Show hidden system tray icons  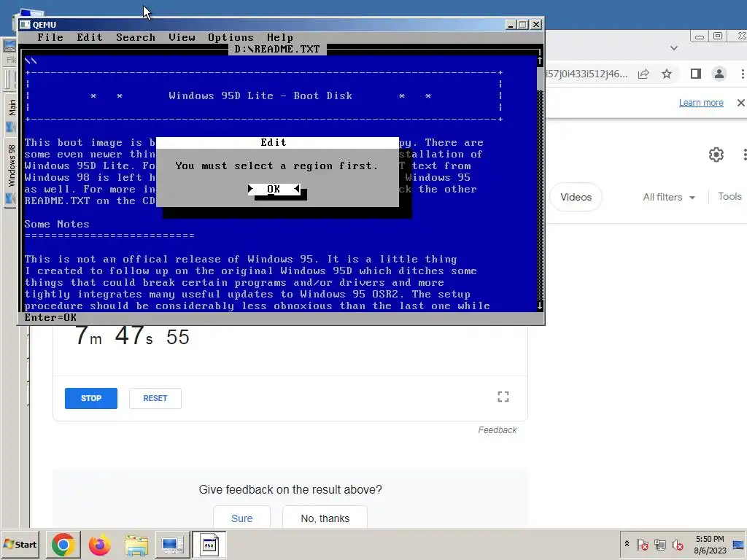click(627, 544)
